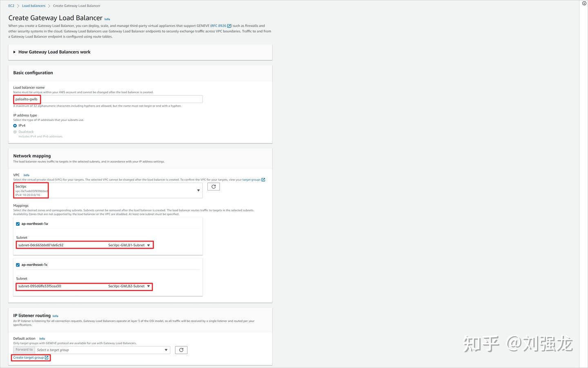Open the SecVpc-GWLB1-Subnet dropdown
This screenshot has height=368, width=588.
pyautogui.click(x=149, y=245)
